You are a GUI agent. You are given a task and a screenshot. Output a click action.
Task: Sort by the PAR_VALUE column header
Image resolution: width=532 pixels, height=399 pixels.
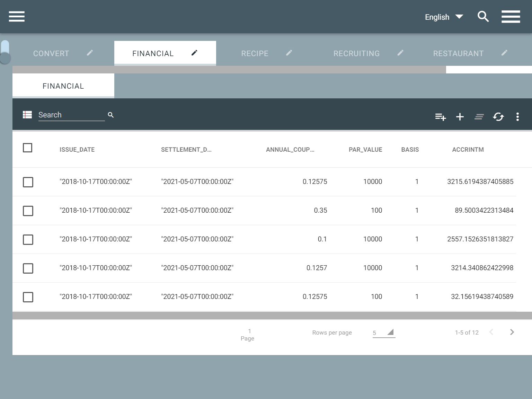365,150
